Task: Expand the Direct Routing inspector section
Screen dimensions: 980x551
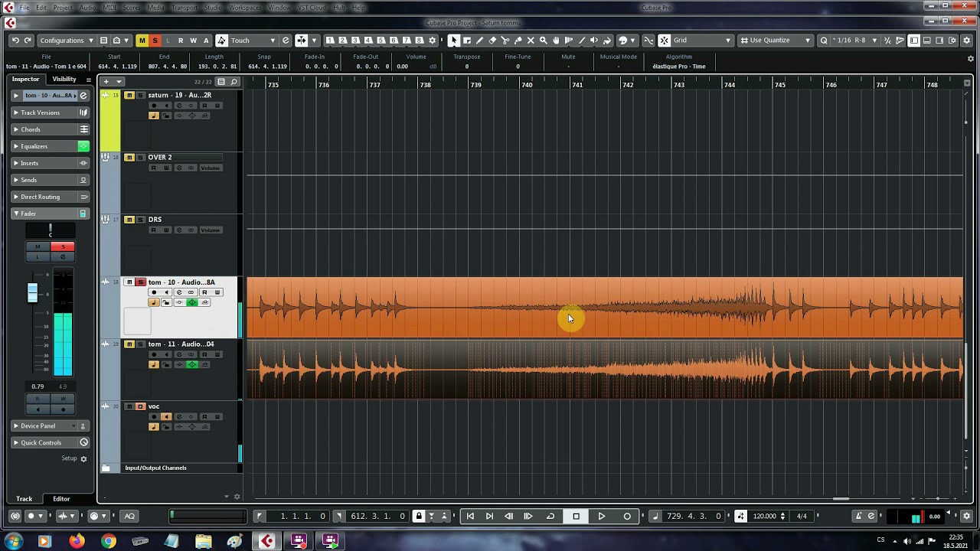Action: pos(51,197)
